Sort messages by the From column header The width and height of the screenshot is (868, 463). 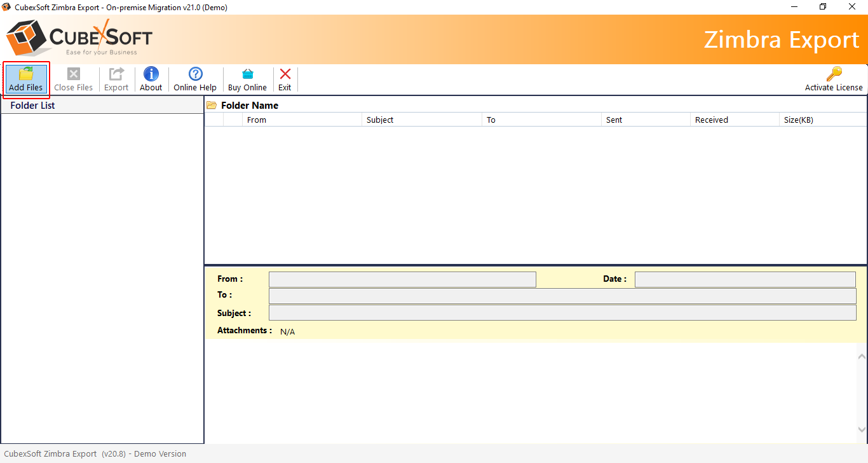pos(257,120)
